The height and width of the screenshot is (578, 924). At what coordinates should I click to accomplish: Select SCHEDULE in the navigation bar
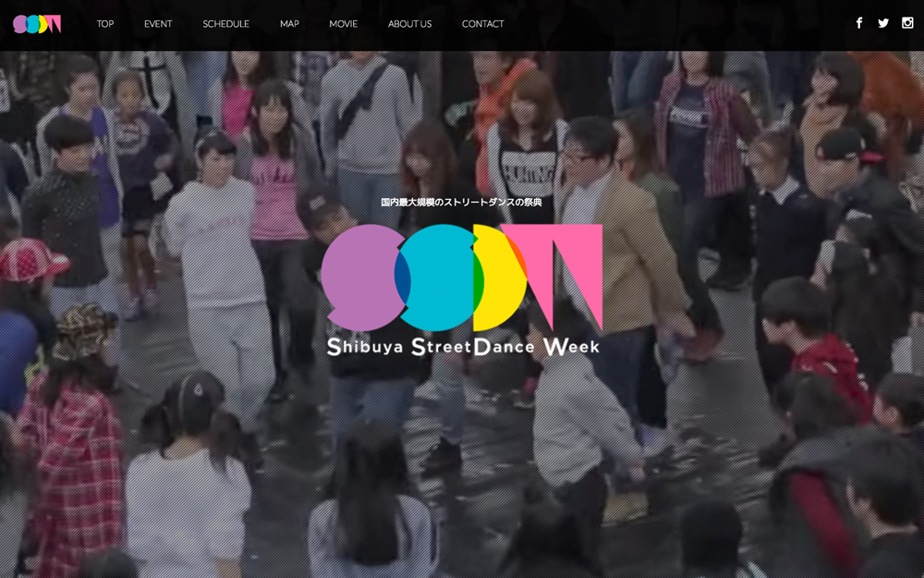pos(225,24)
